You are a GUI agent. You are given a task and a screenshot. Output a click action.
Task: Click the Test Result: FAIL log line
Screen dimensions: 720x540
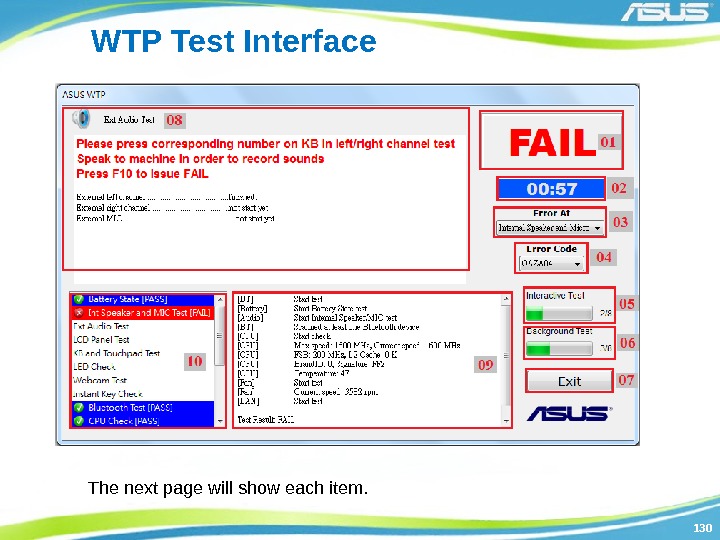266,420
